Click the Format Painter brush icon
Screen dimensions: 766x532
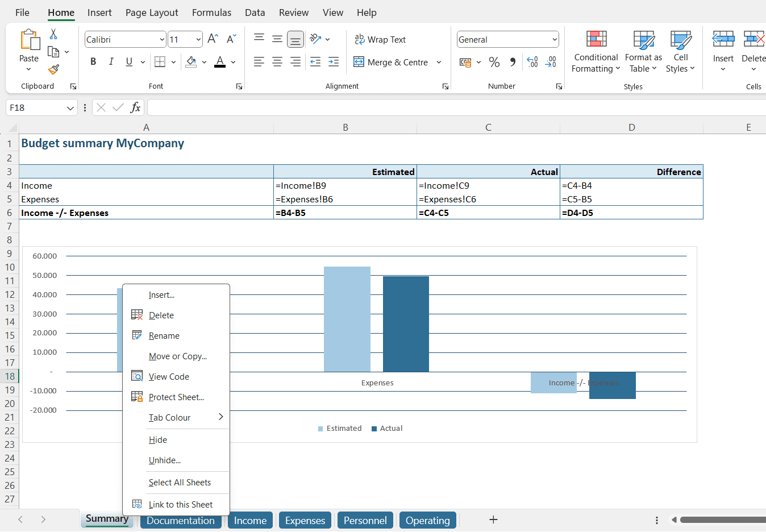(53, 69)
